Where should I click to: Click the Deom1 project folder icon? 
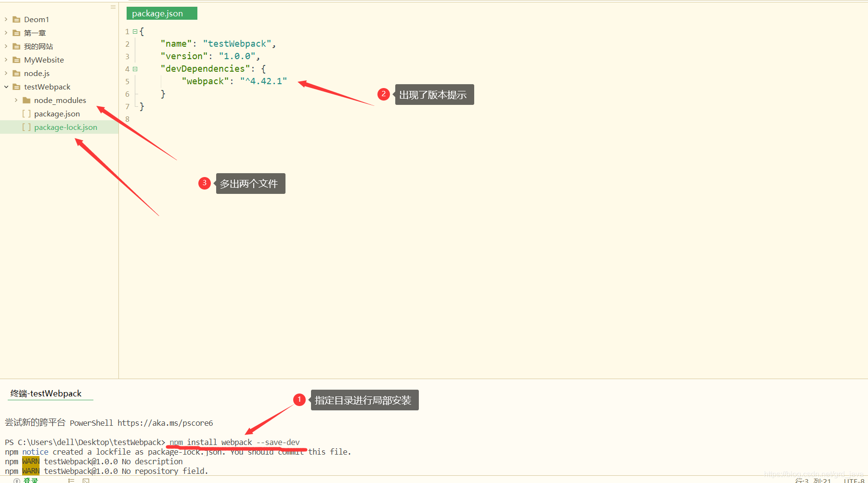point(16,19)
